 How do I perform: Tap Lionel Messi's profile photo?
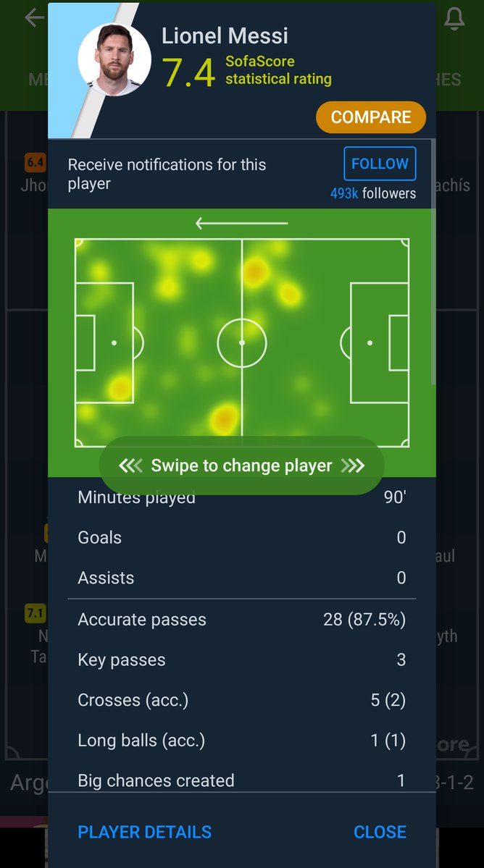click(114, 59)
